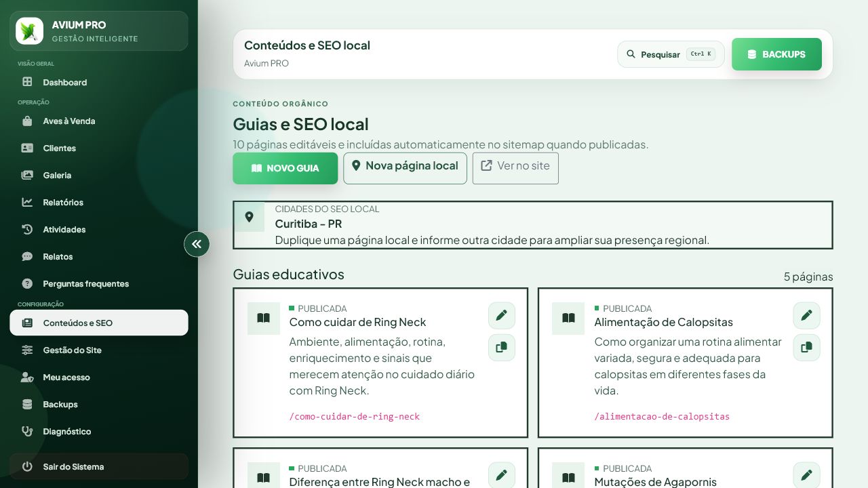Viewport: 868px width, 488px height.
Task: Click the Relatos speech bubble icon
Action: coord(27,257)
